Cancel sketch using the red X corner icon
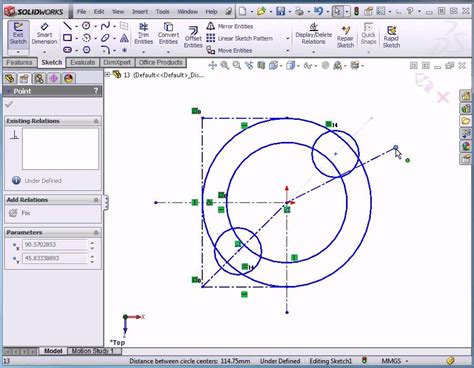Screen dimensions: 474x368 tap(443, 98)
